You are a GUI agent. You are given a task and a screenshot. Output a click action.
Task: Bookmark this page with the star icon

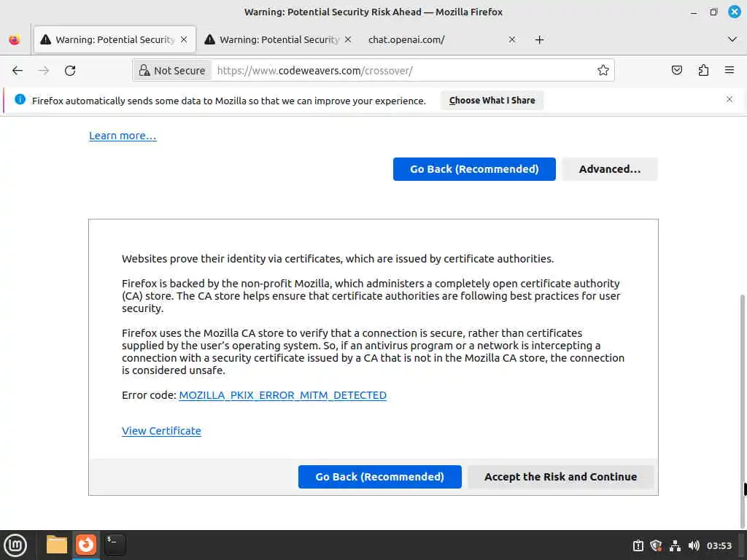click(603, 71)
